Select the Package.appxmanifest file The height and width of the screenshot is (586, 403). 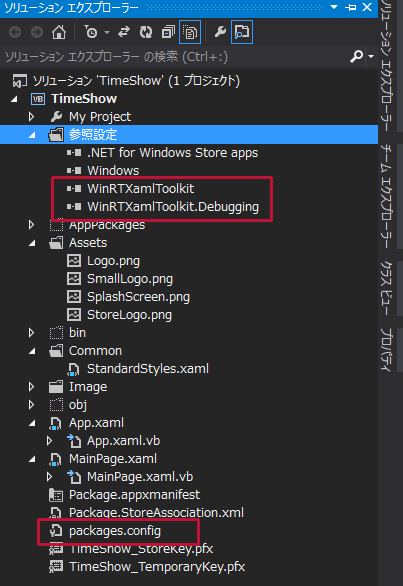pos(134,495)
